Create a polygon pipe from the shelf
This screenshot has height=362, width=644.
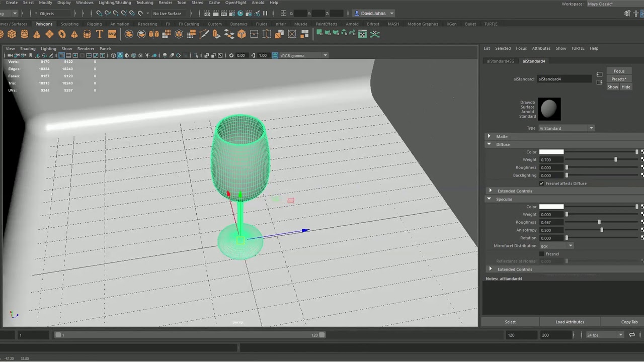(87, 34)
